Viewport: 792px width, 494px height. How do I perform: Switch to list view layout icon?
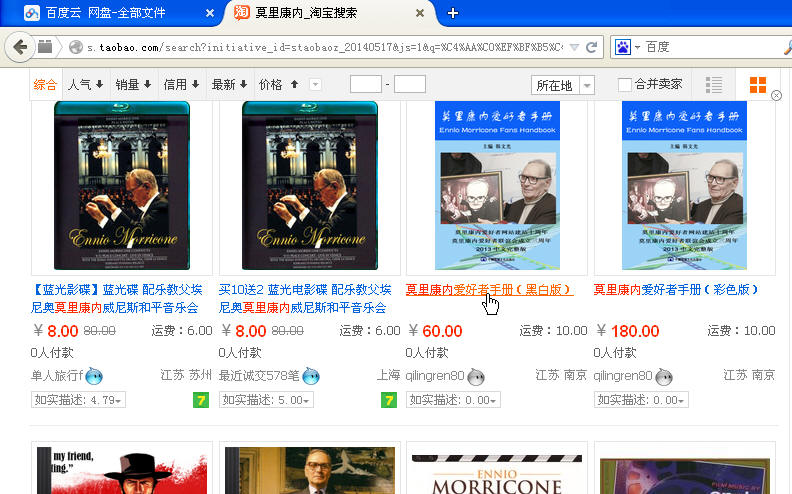click(x=713, y=85)
